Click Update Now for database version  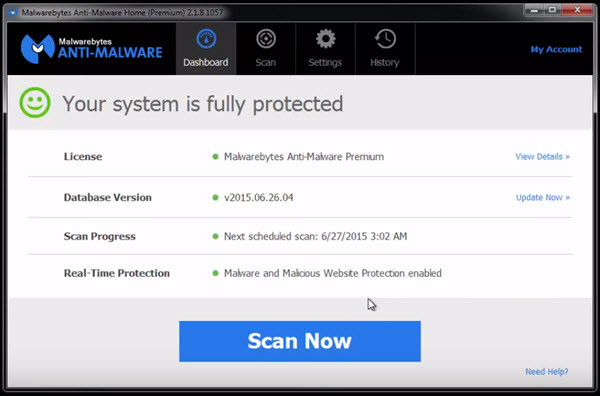point(543,197)
